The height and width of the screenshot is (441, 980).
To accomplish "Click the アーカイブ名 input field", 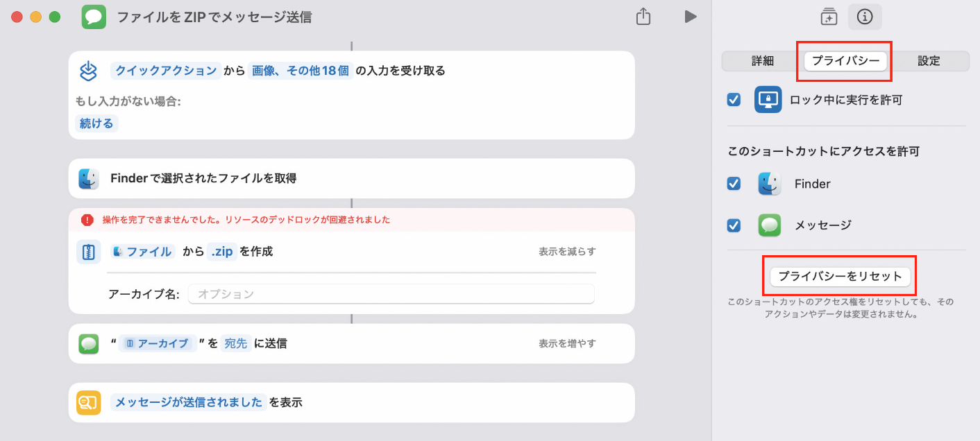I will pos(391,294).
